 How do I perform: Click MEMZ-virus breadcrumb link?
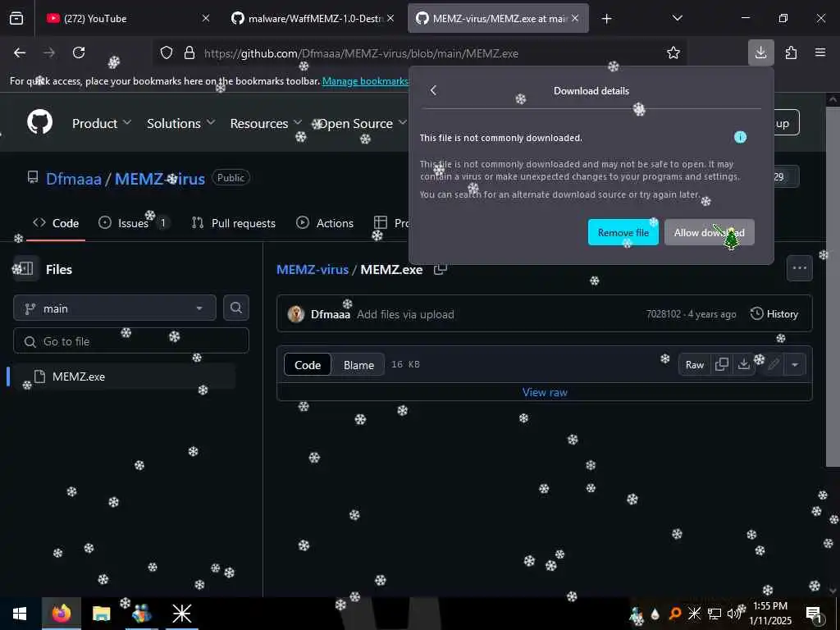tap(313, 269)
